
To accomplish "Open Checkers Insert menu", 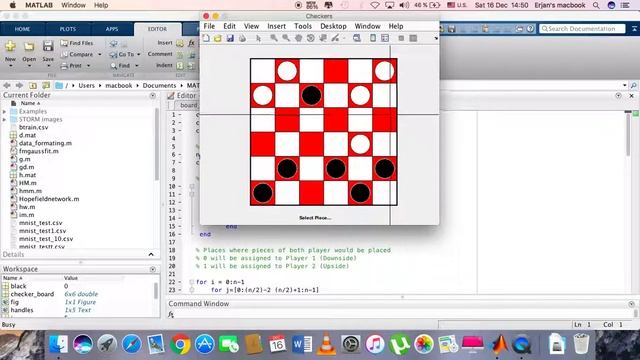I will 276,26.
